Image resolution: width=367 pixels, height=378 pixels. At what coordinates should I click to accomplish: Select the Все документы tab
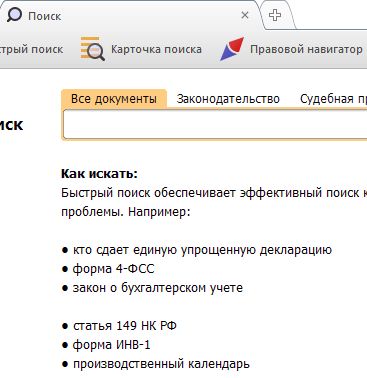coord(114,99)
